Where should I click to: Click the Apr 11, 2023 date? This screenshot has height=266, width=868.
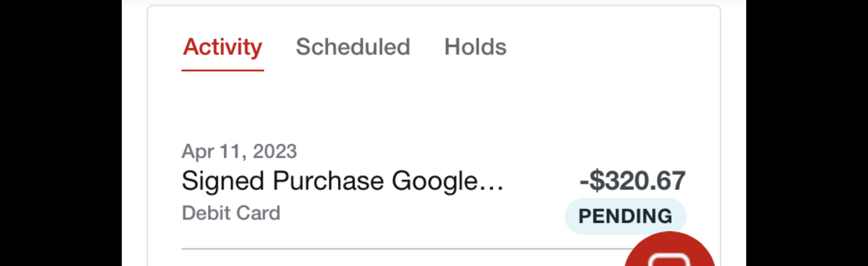point(239,151)
